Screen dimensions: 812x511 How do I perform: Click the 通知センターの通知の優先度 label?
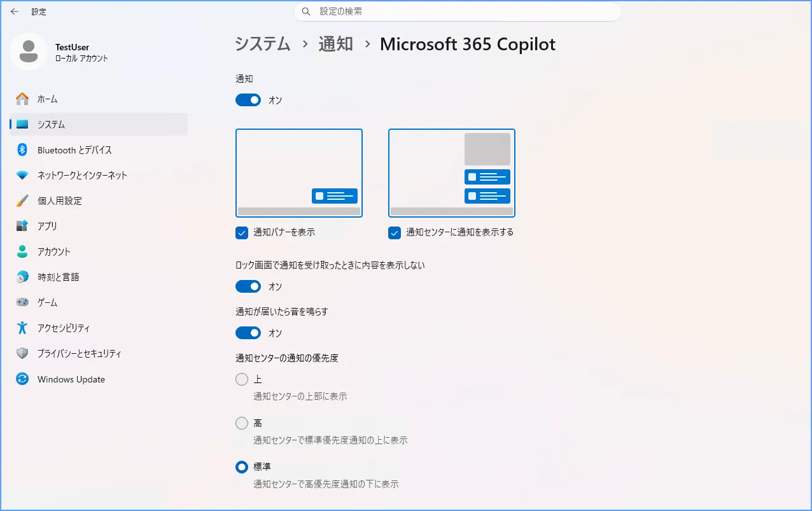tap(287, 358)
